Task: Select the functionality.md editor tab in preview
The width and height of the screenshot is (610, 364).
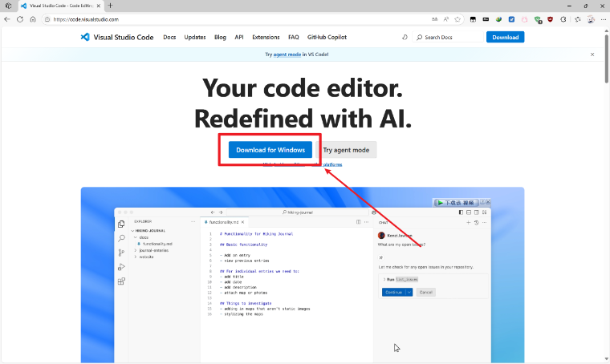Action: click(224, 222)
